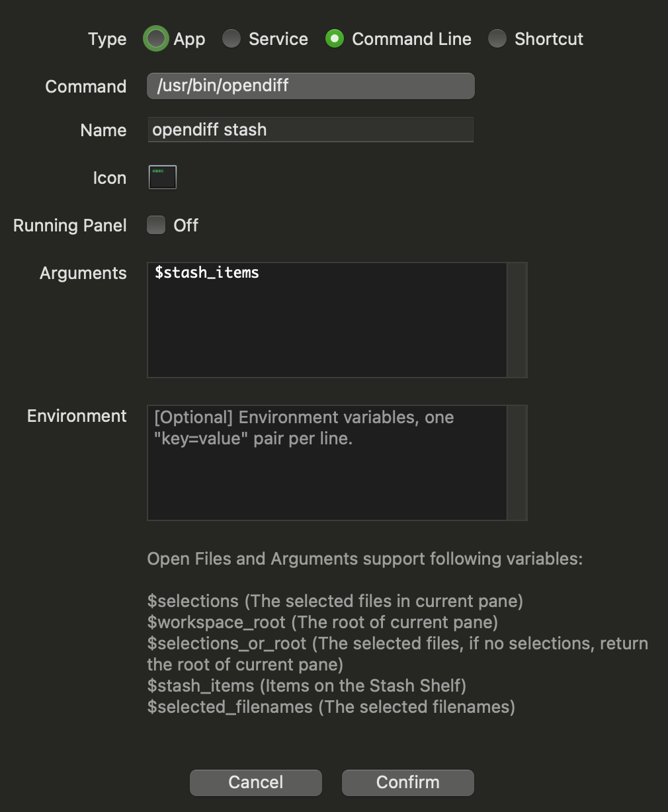
Task: Click the Arguments box vertical scrollbar
Action: (x=517, y=320)
